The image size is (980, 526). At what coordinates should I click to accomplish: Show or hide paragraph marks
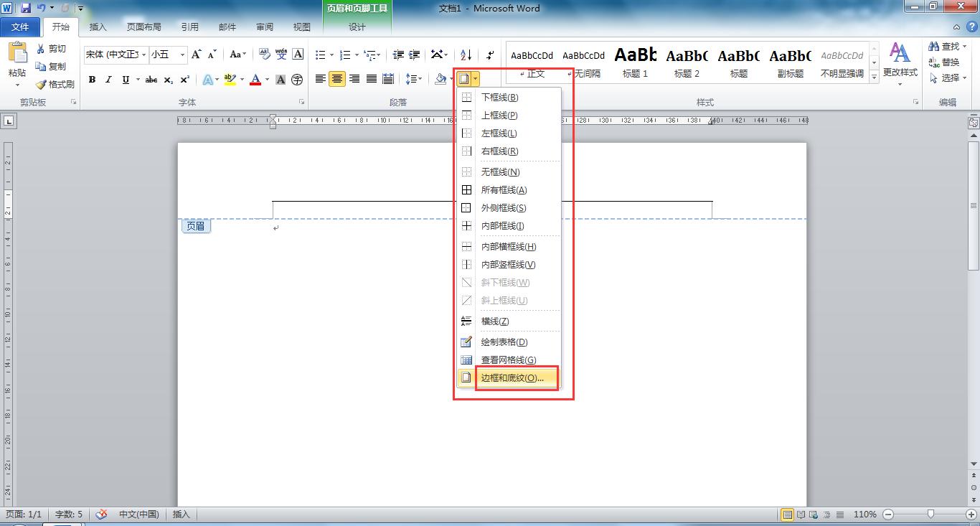(490, 55)
